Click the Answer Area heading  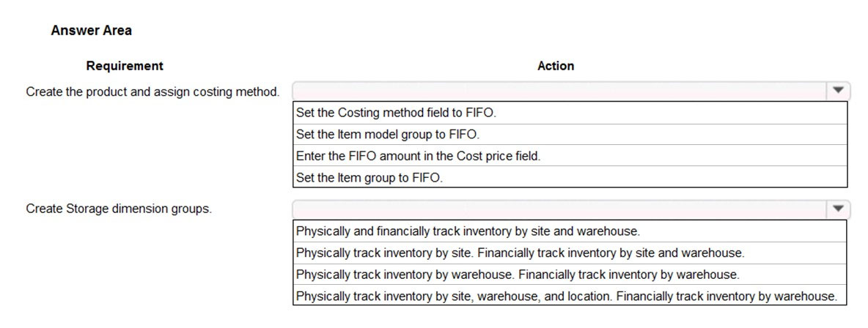tap(92, 31)
